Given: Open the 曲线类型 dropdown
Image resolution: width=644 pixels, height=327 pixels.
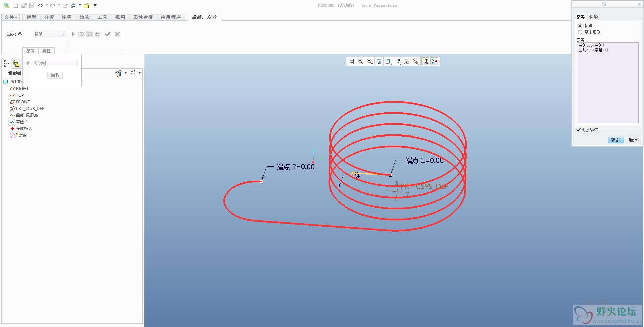Looking at the screenshot, I should 49,34.
